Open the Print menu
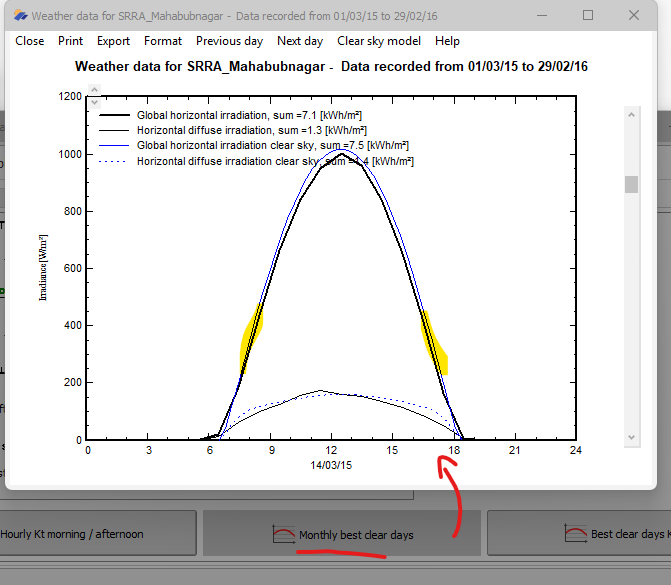 click(70, 41)
